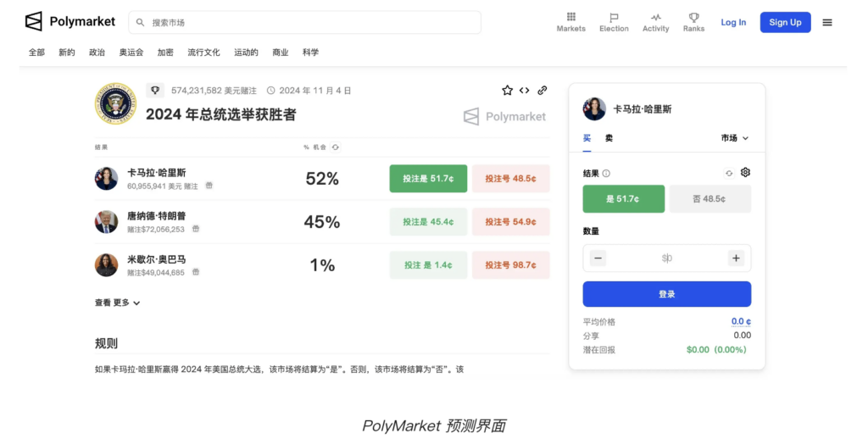The image size is (868, 439).
Task: Open the 市场 order type dropdown
Action: [735, 138]
